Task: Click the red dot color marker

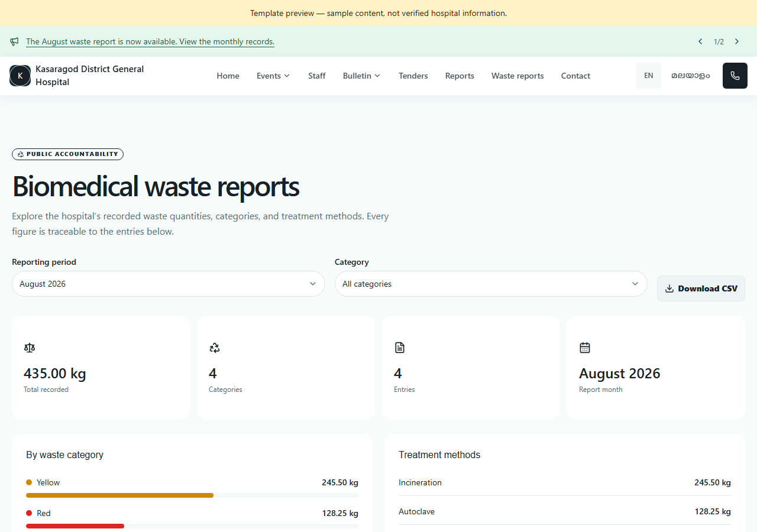Action: coord(29,513)
